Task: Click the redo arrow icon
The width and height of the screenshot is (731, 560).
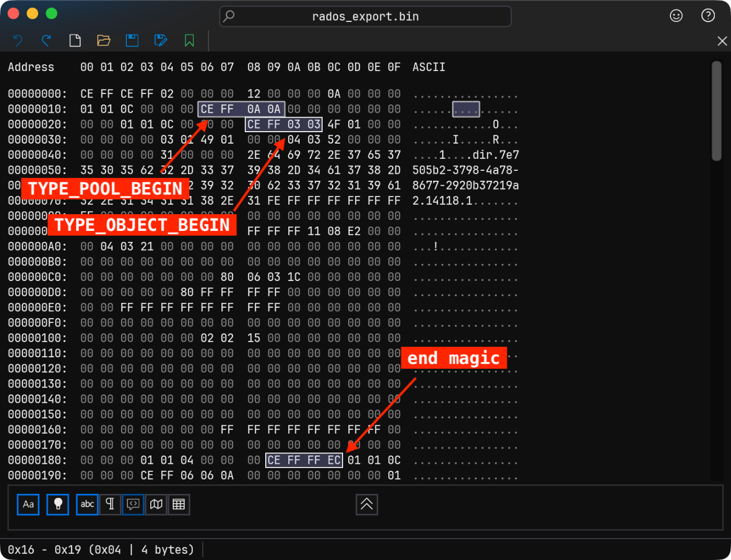Action: click(46, 41)
